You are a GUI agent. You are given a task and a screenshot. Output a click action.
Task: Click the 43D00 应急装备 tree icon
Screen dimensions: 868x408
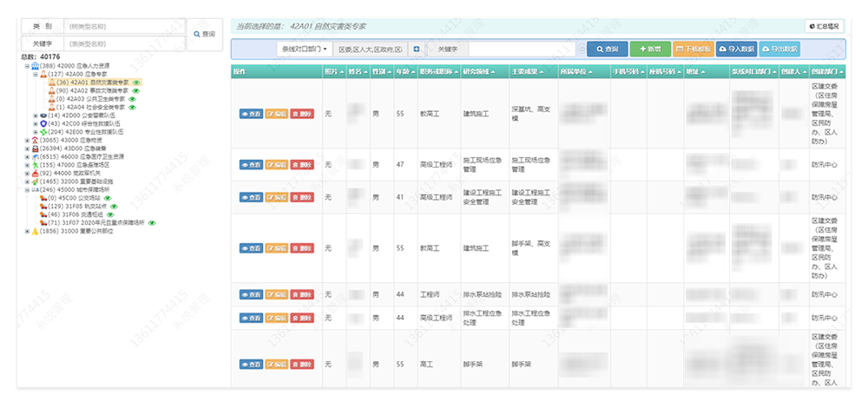tap(35, 148)
